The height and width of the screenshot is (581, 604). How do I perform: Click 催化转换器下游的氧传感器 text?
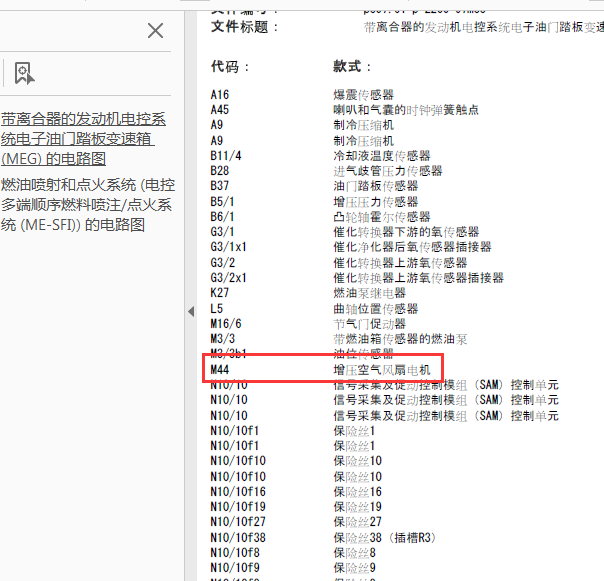tap(406, 232)
